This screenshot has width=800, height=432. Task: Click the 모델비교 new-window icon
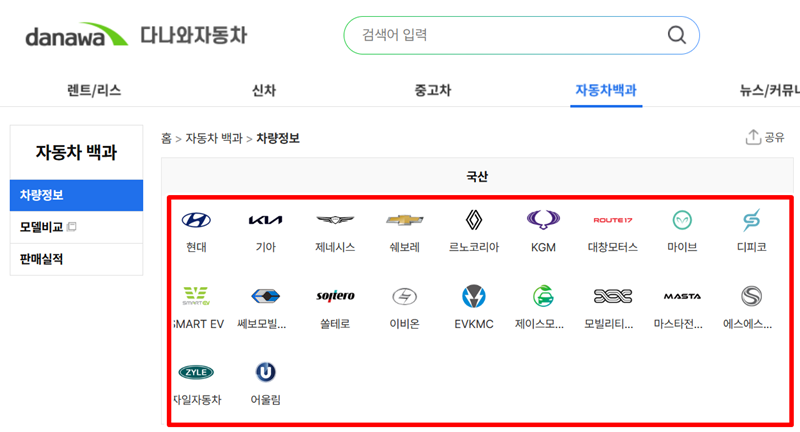[x=72, y=226]
